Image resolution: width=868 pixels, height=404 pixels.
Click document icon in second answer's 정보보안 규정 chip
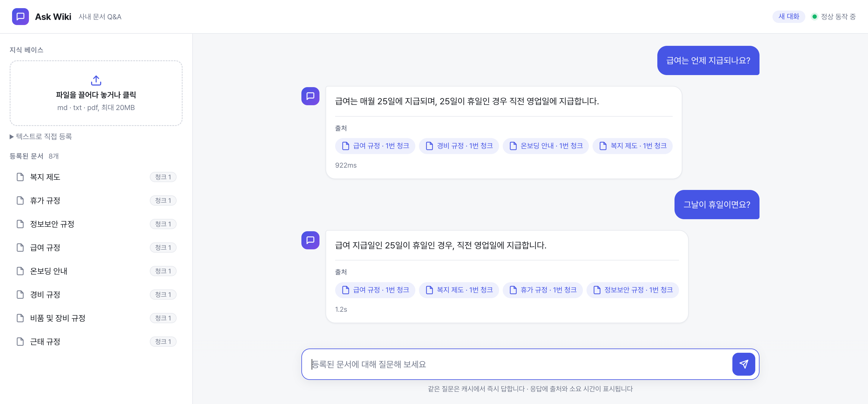[x=597, y=290]
